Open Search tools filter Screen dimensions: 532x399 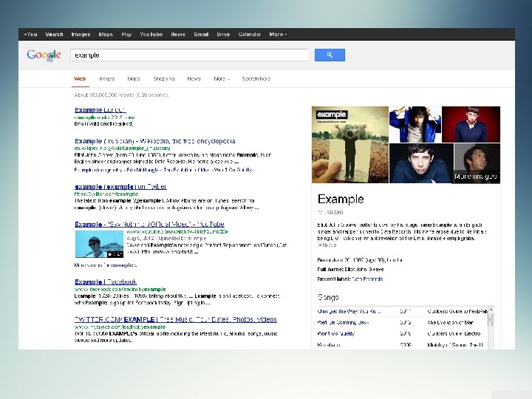click(256, 79)
